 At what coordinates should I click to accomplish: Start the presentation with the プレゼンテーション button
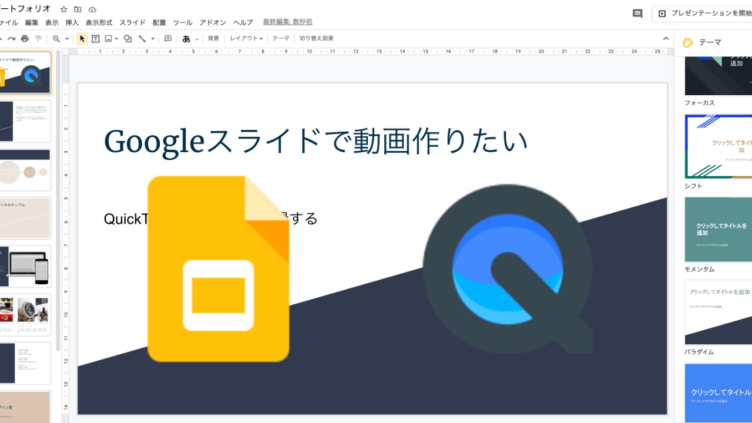tap(703, 13)
